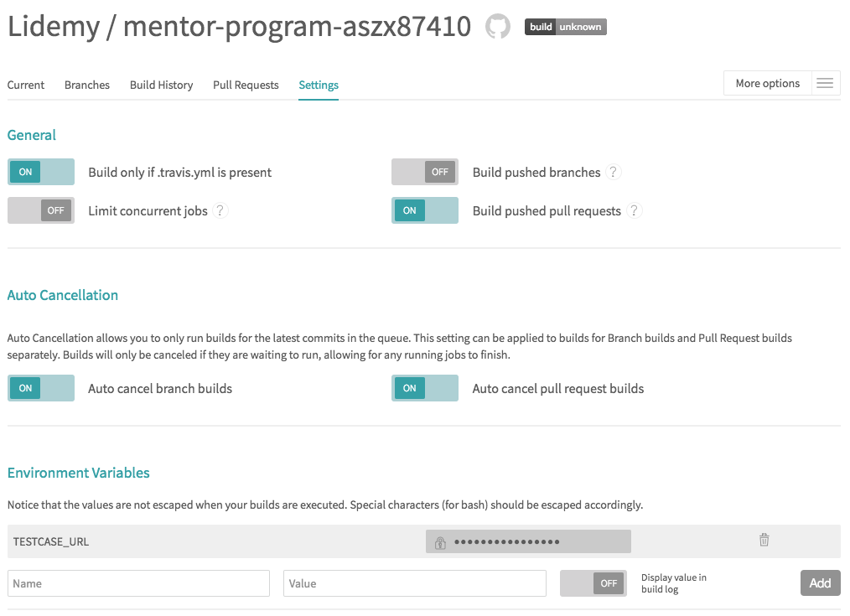Delete the TESTCASE_URL variable with trash icon
Viewport: 850px width, 616px height.
[764, 540]
